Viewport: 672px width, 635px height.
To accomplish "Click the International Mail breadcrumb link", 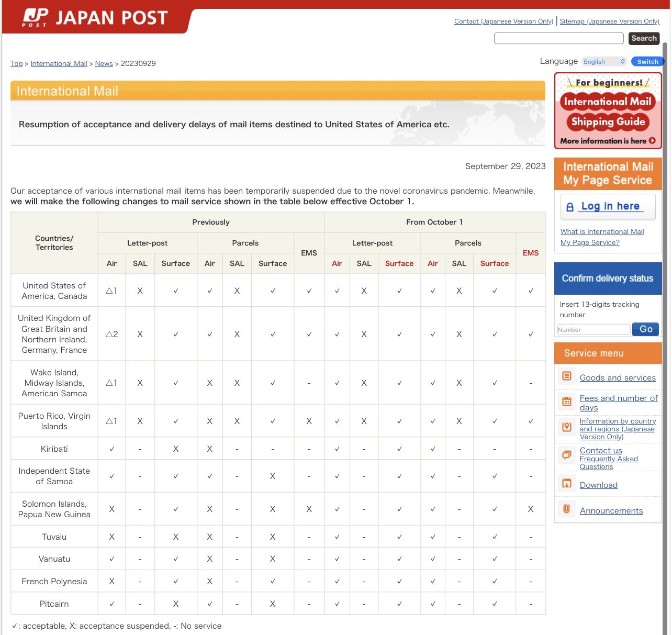I will pyautogui.click(x=59, y=63).
